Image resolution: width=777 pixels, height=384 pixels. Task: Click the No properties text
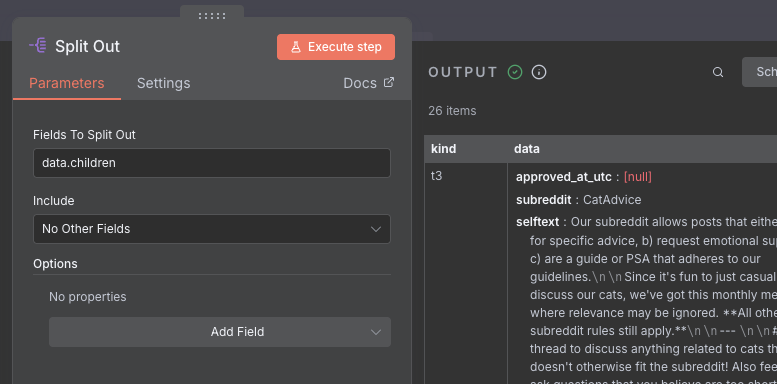88,297
